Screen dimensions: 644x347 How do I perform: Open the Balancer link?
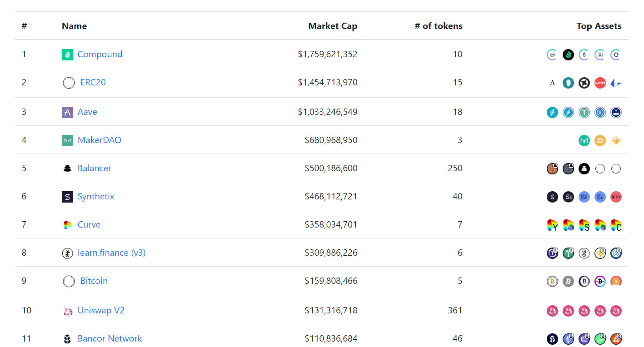[95, 168]
